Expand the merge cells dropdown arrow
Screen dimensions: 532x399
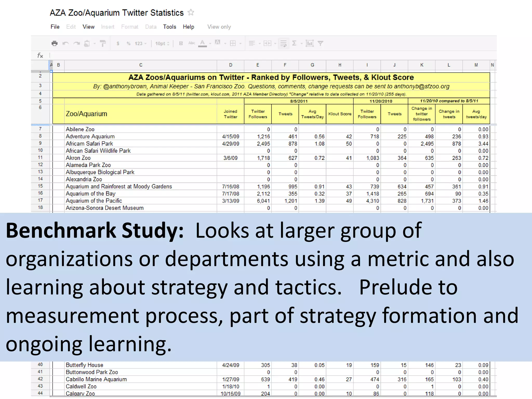(275, 44)
